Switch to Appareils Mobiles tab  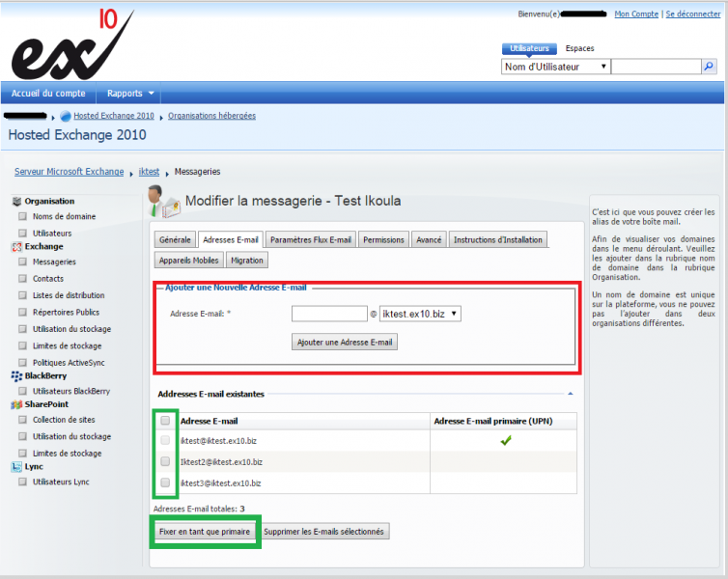(x=189, y=261)
